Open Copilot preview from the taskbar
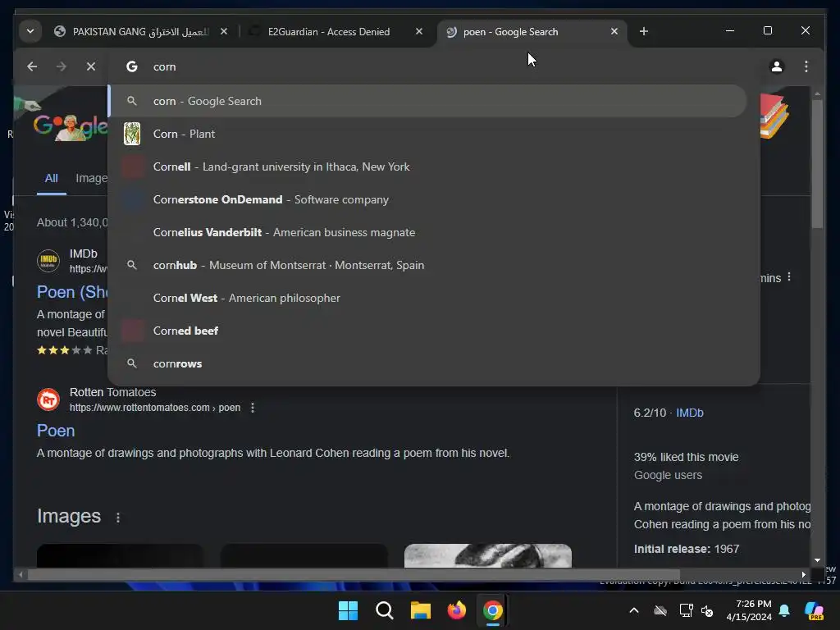This screenshot has height=630, width=840. (814, 610)
